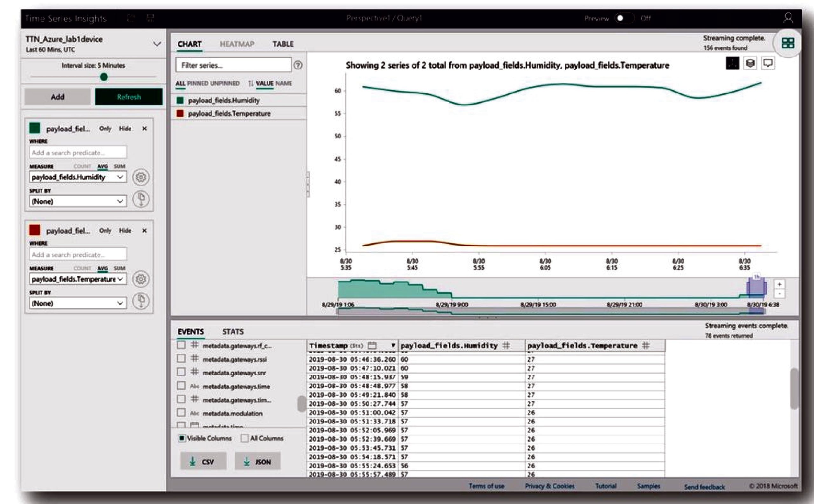Zoom in timeline with plus button

(x=779, y=284)
